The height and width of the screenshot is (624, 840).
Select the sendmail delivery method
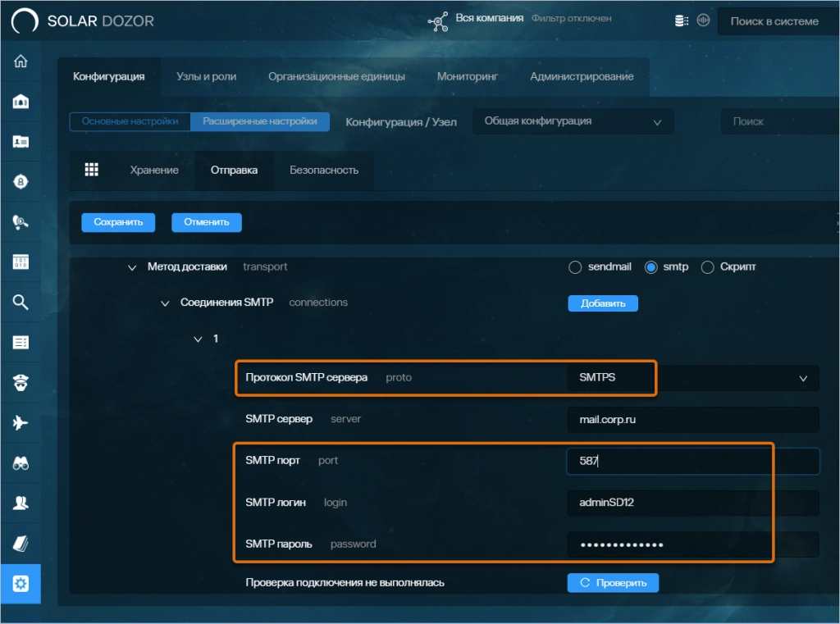click(574, 267)
